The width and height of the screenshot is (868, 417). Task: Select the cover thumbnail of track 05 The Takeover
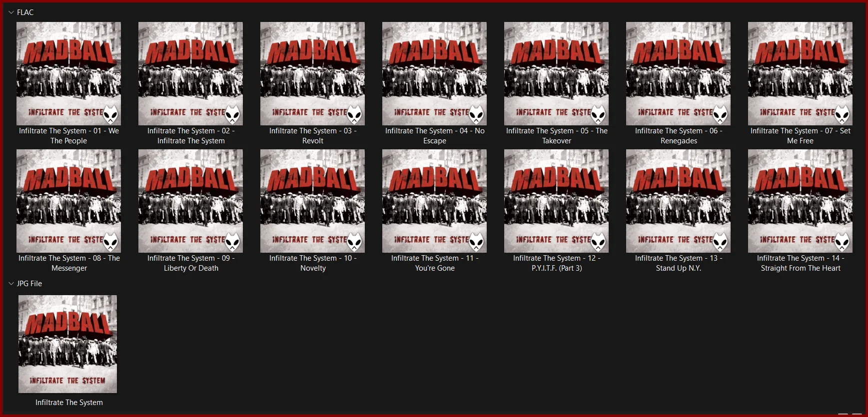tap(557, 73)
